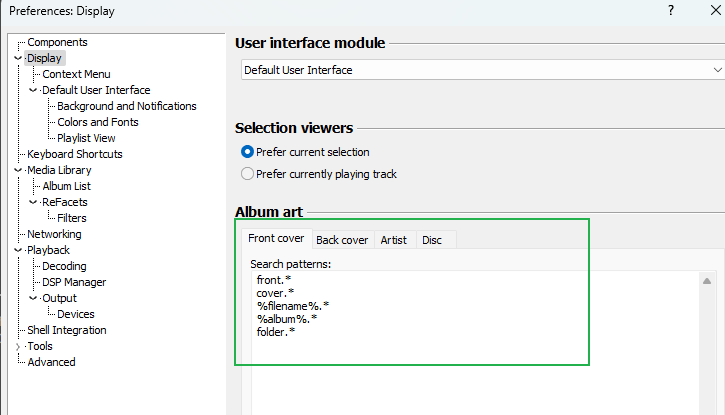The image size is (725, 415).
Task: Click the help question mark icon
Action: pos(670,10)
